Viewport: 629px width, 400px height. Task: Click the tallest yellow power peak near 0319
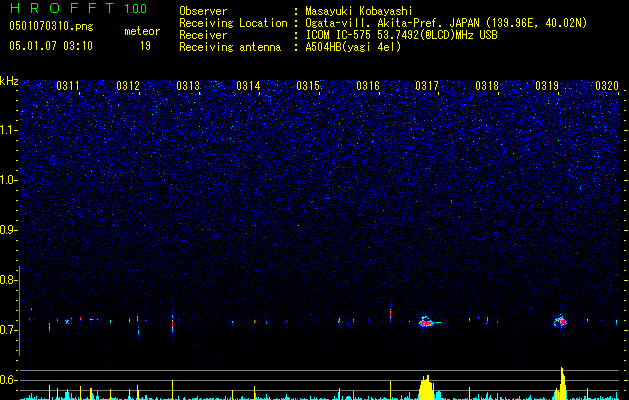tap(562, 384)
